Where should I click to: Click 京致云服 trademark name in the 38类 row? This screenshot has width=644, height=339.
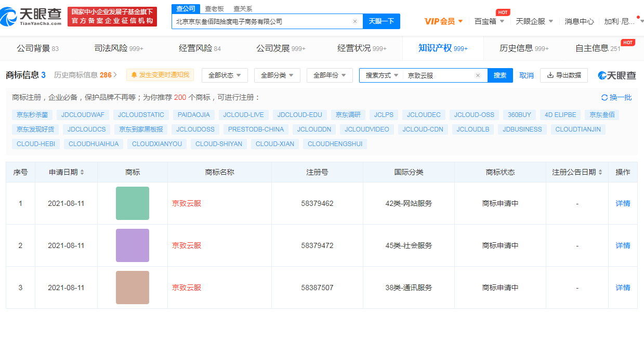click(187, 288)
